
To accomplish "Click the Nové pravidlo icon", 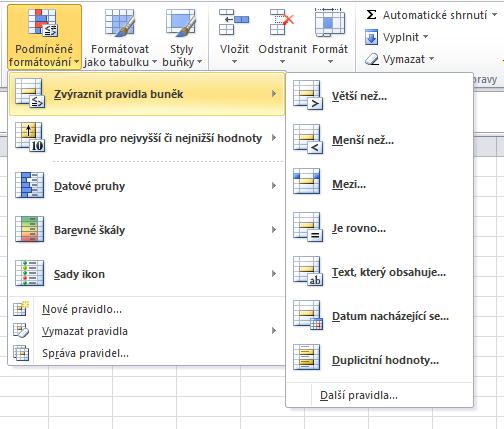I will [21, 309].
